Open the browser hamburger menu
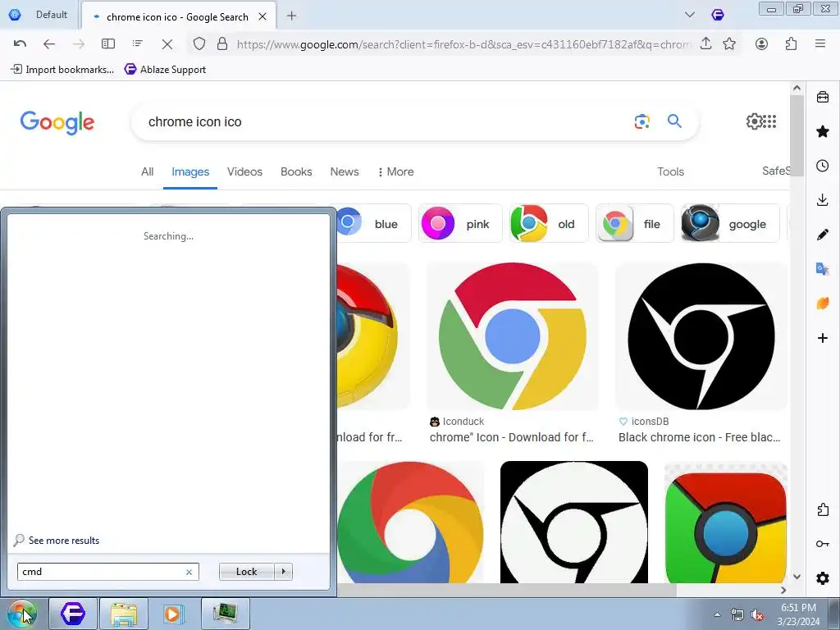 (x=819, y=43)
